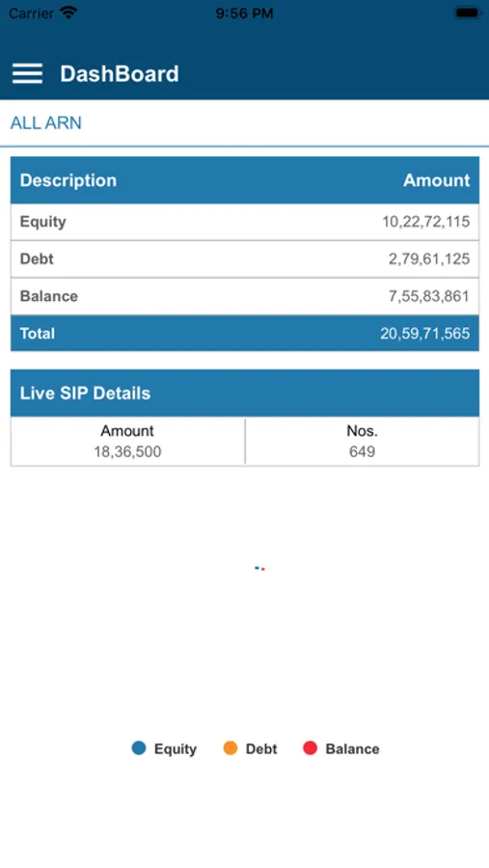Click the 9:56 PM status bar clock
Screen dimensions: 489x868
point(244,14)
